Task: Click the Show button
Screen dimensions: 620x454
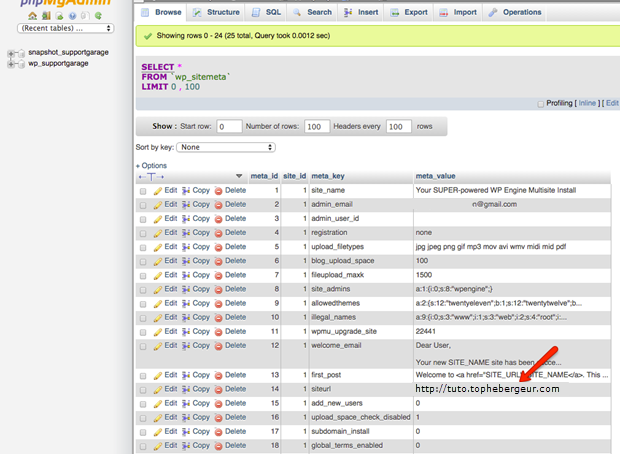Action: click(x=162, y=126)
